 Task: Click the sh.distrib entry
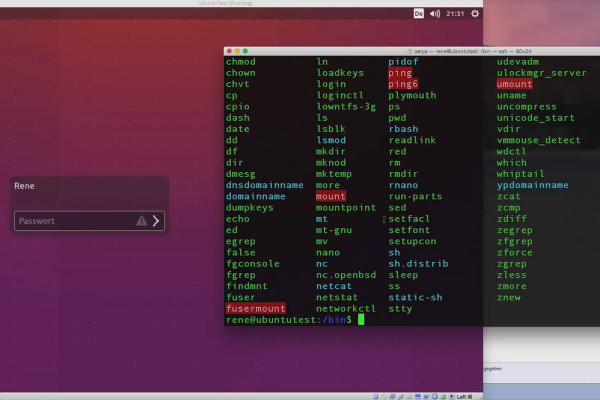coord(418,264)
